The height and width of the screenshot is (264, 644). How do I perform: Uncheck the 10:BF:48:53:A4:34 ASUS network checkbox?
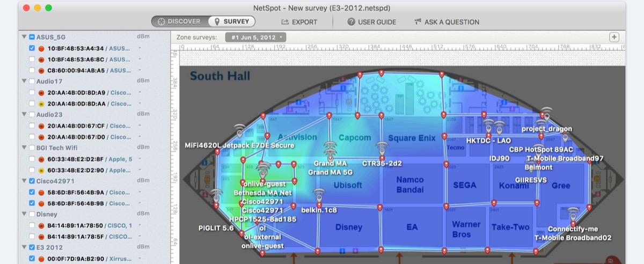coord(32,48)
